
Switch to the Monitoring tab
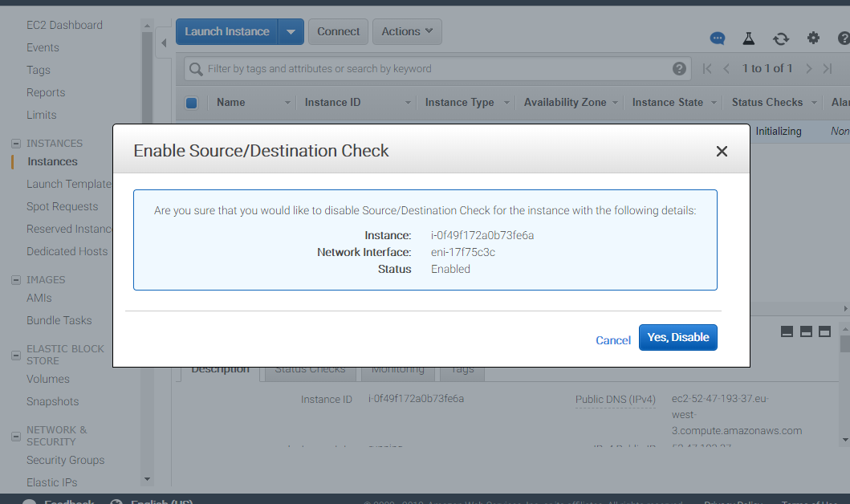pyautogui.click(x=397, y=368)
